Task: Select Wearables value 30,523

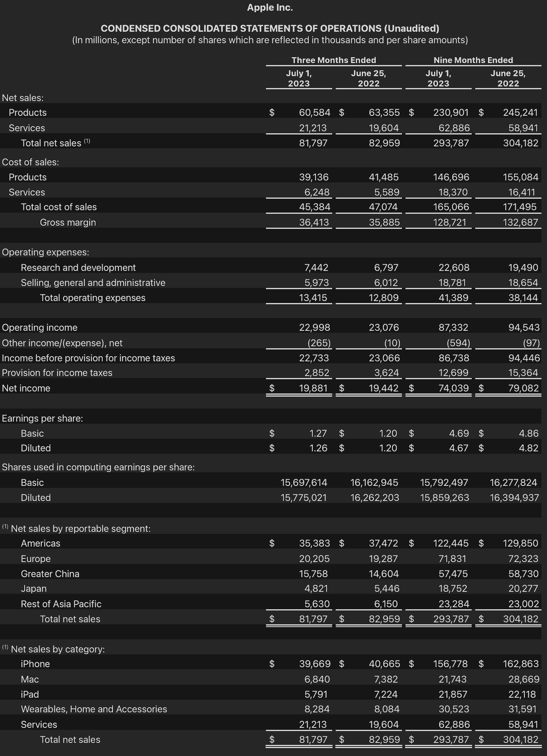Action: point(454,709)
